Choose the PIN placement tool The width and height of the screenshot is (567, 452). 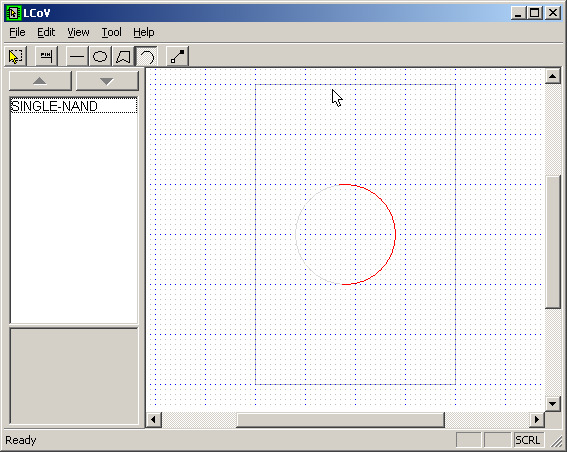(46, 56)
